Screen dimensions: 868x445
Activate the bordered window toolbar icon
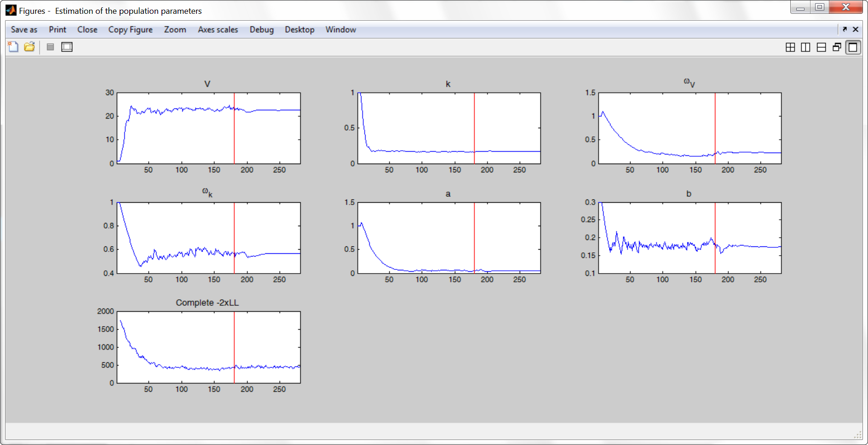coord(67,46)
